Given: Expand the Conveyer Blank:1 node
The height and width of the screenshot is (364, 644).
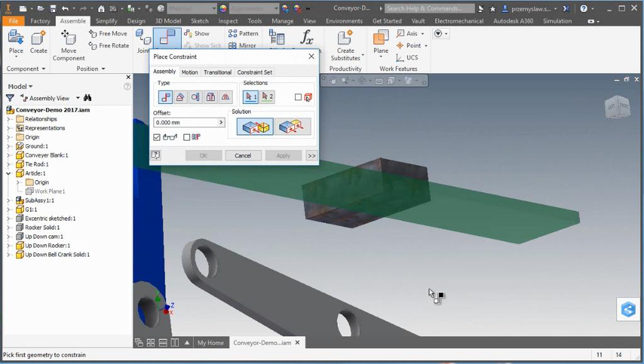Looking at the screenshot, I should 8,155.
